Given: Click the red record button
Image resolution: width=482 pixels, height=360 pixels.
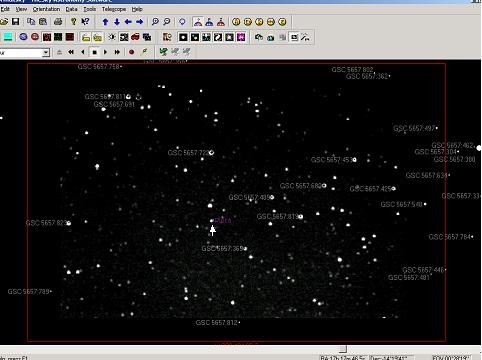Looking at the screenshot, I should coord(131,52).
